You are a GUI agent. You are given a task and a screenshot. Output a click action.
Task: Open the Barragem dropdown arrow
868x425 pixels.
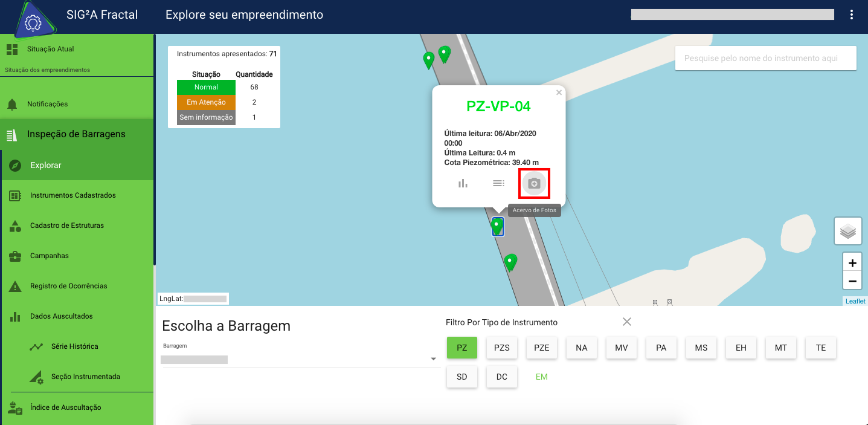433,359
